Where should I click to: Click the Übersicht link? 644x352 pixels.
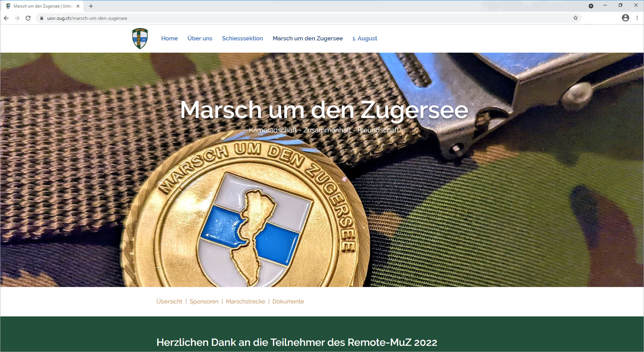[x=169, y=301]
